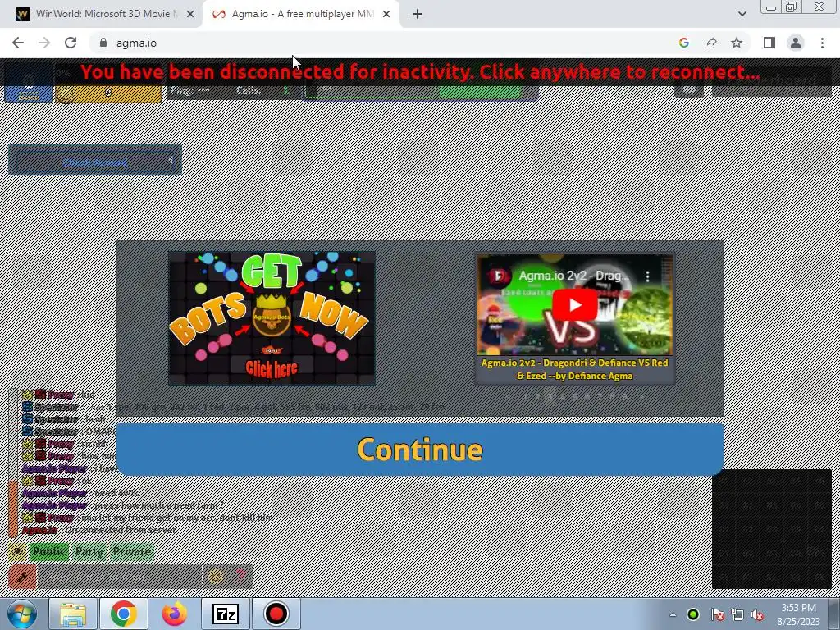
Task: Click the Google icon in the address bar
Action: [683, 43]
